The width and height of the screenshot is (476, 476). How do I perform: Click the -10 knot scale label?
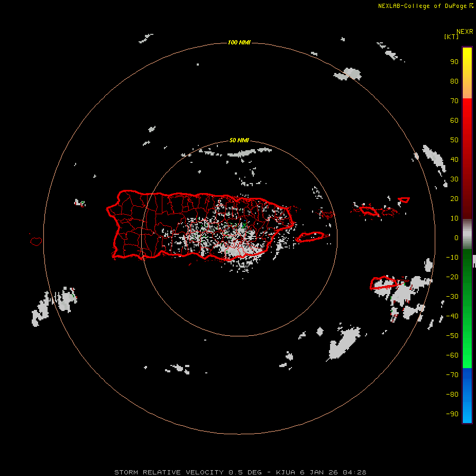point(452,258)
